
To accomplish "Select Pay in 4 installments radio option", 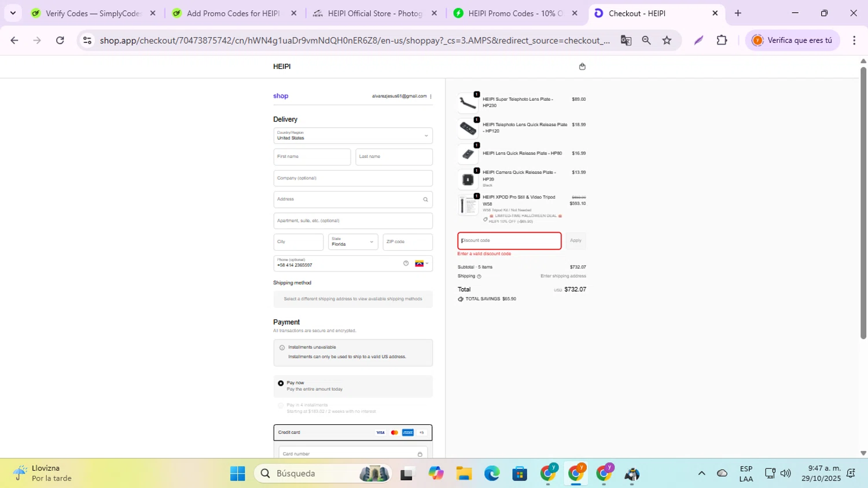I will tap(281, 406).
